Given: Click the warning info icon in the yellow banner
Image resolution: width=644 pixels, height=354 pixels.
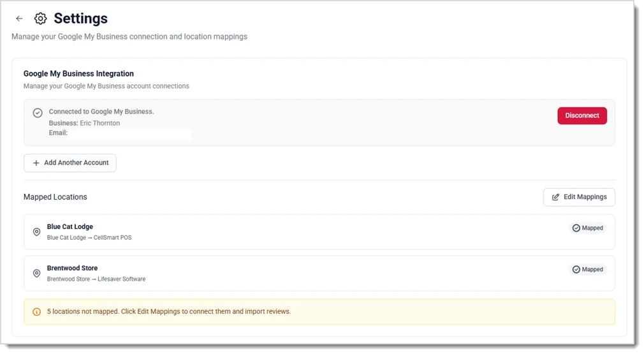Looking at the screenshot, I should (x=36, y=312).
